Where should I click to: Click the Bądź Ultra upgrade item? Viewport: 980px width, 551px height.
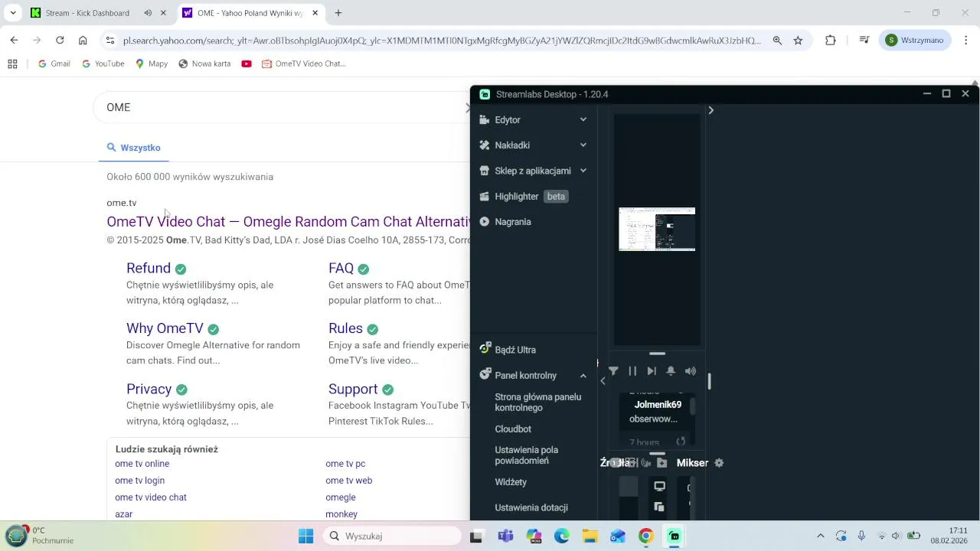pyautogui.click(x=508, y=350)
